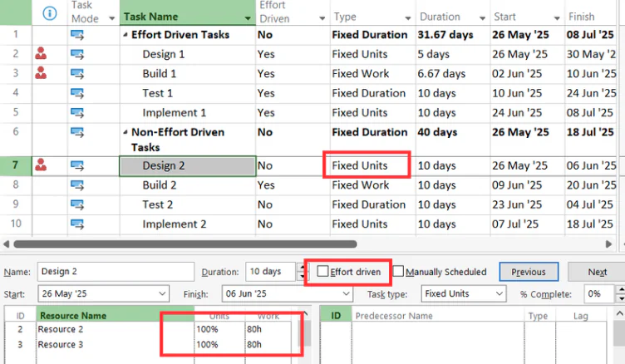Select row number 7 header

(16, 165)
